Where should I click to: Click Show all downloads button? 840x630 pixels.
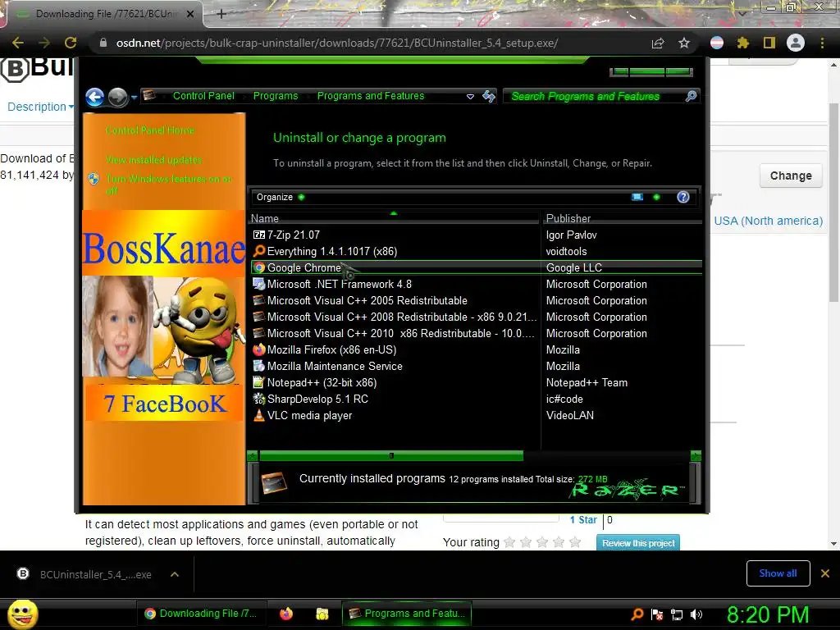[x=778, y=573]
